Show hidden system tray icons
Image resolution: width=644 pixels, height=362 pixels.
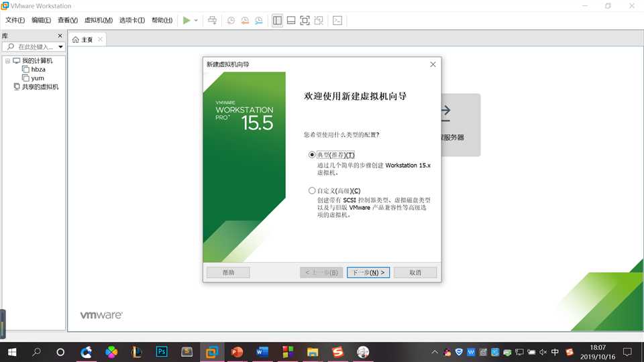point(435,352)
